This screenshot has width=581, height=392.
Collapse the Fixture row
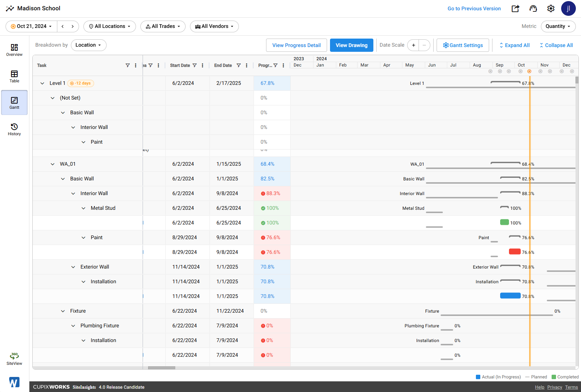(63, 311)
